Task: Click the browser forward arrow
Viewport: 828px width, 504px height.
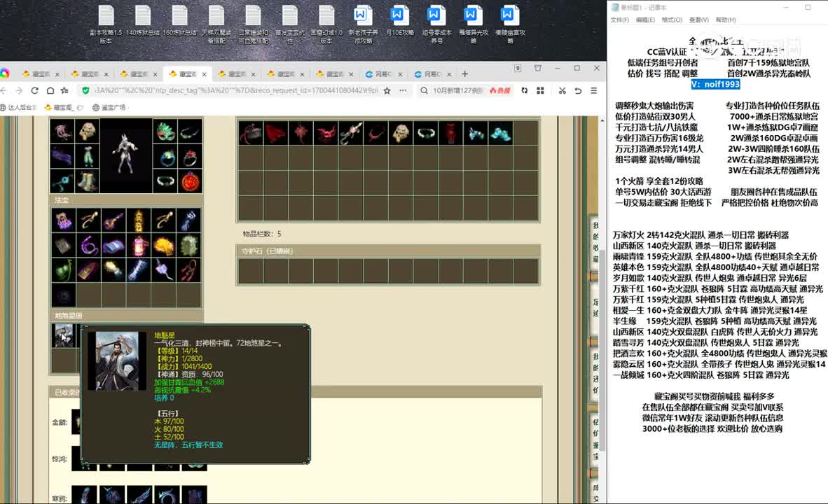Action: pos(19,91)
